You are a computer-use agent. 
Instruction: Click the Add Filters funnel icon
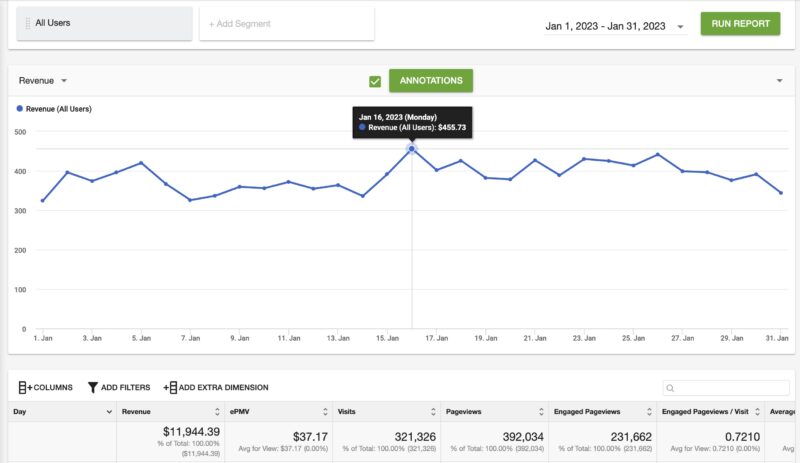pos(93,387)
